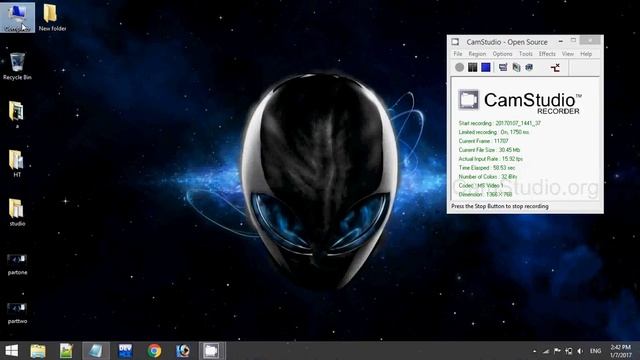Screen dimensions: 640x360
Task: Open the Help menu
Action: point(586,54)
